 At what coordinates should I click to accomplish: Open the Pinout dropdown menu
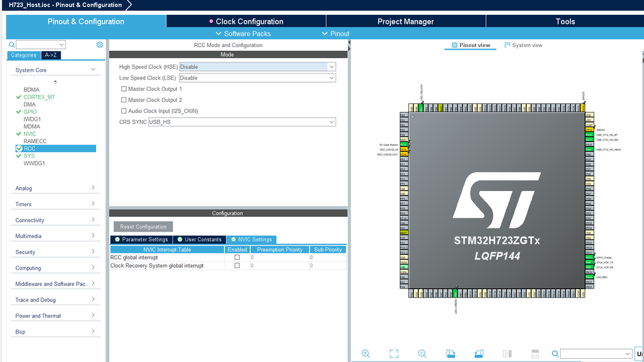point(336,34)
